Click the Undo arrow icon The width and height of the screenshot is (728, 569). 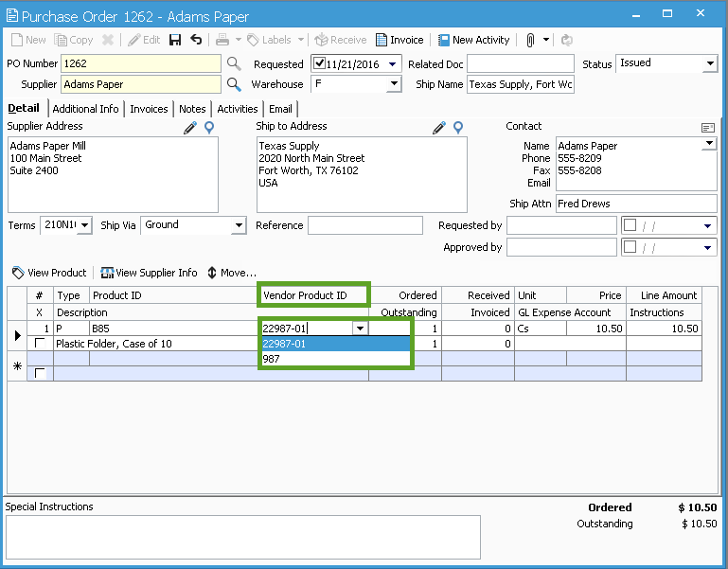point(196,40)
